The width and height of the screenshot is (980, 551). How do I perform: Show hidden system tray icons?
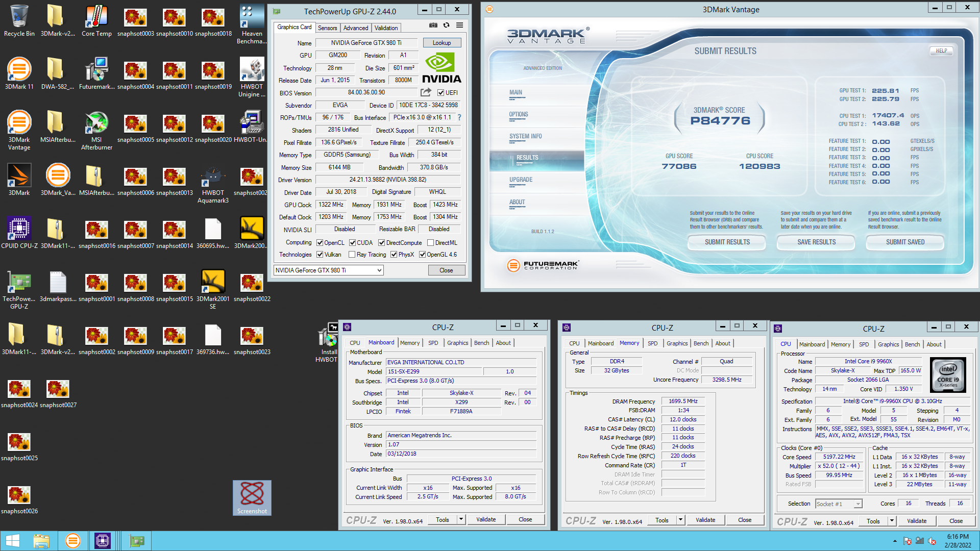(895, 541)
